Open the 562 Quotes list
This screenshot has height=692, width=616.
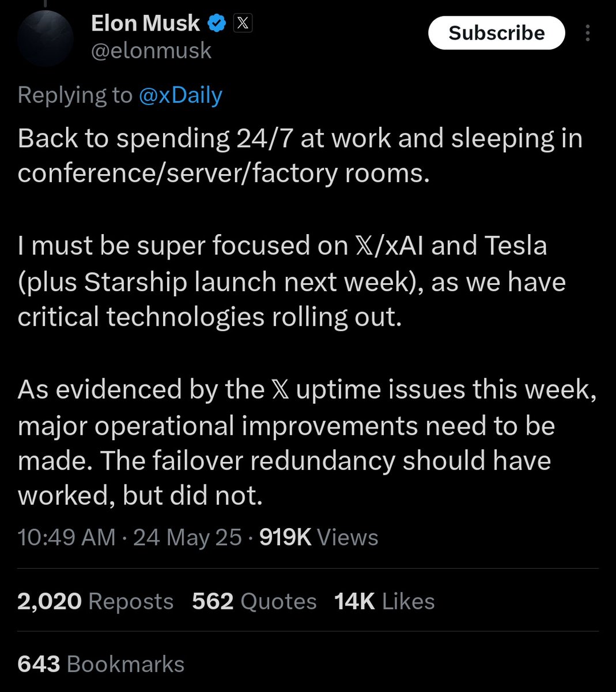pos(254,601)
